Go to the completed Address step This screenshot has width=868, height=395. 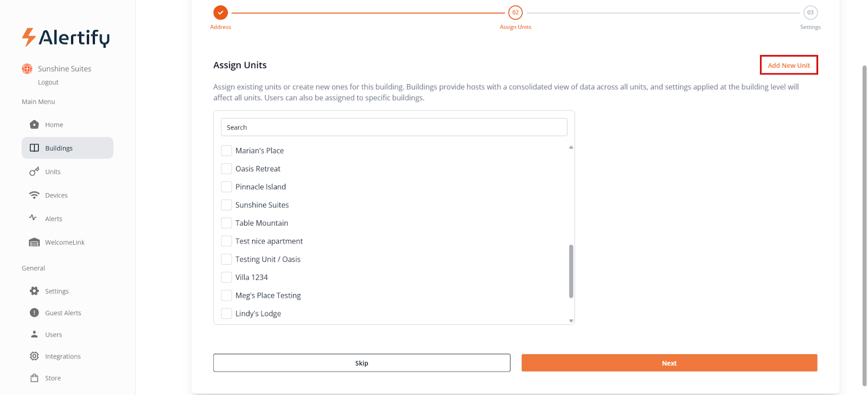click(x=220, y=12)
